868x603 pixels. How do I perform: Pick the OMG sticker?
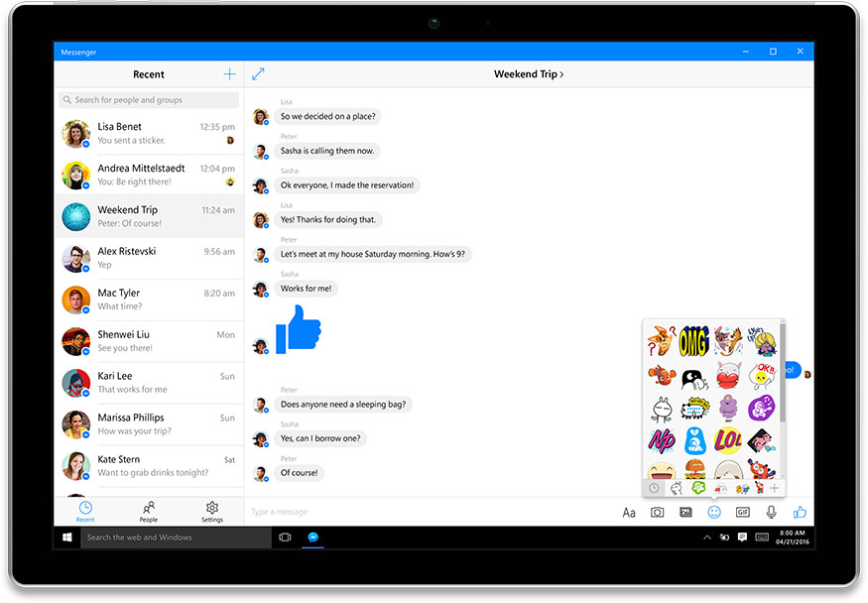coord(693,341)
